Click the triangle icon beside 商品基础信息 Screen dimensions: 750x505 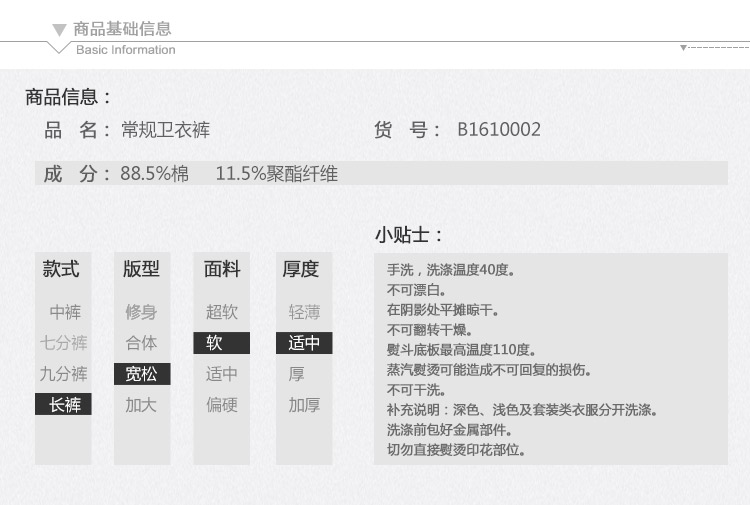click(x=60, y=30)
